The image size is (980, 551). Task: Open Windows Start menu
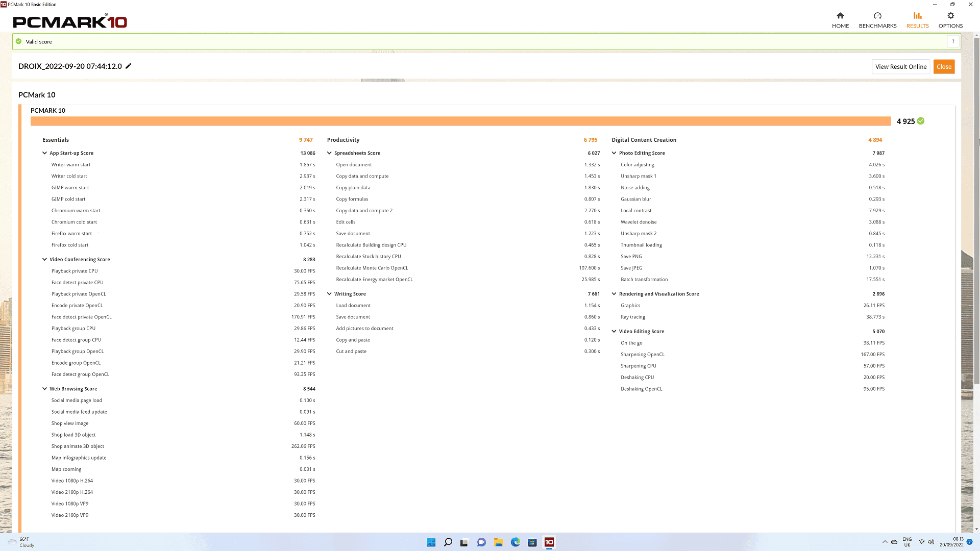coord(431,542)
